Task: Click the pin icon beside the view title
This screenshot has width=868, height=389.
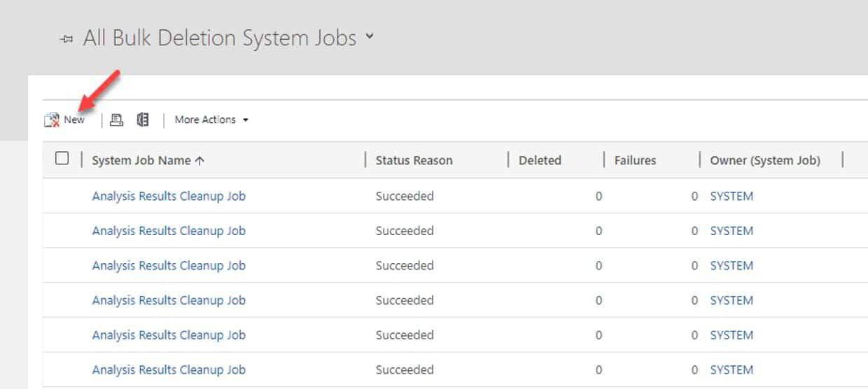Action: [x=66, y=40]
